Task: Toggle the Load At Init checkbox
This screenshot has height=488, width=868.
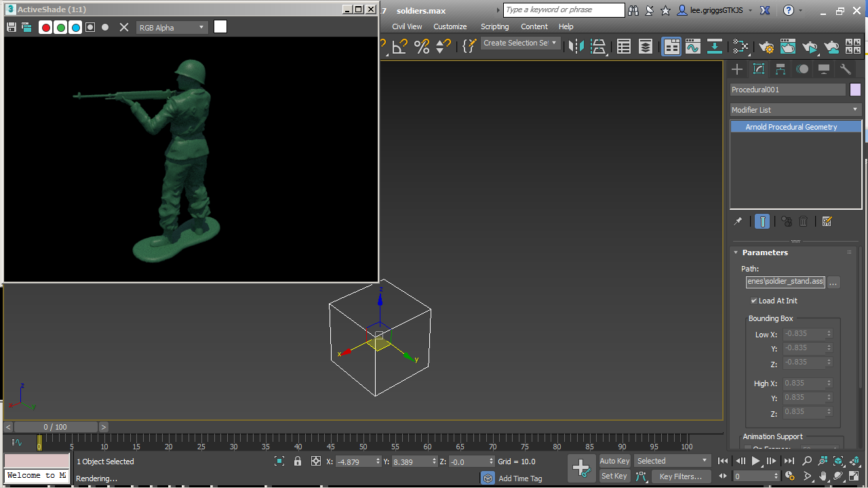Action: pos(753,301)
